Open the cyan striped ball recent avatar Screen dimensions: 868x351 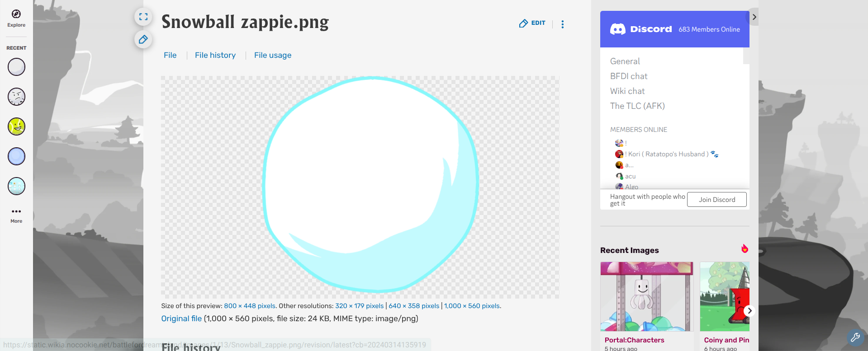point(16,186)
